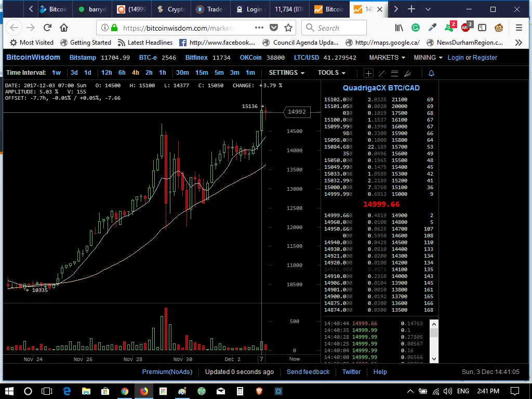Click the Firefox Search input field

(334, 28)
